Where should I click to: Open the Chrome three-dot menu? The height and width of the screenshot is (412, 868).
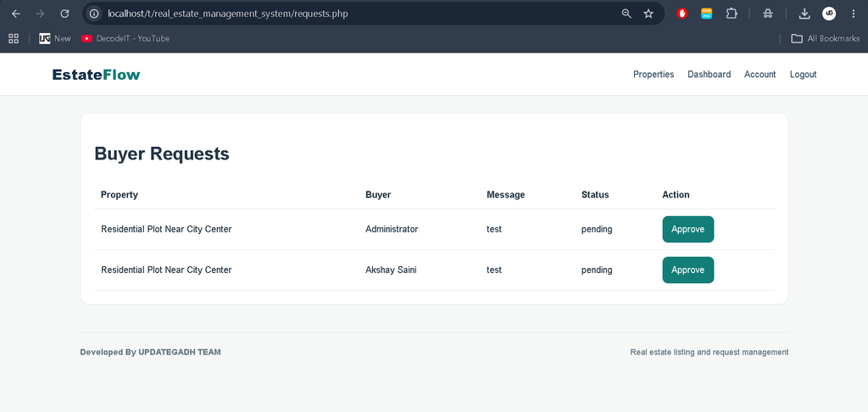click(x=853, y=14)
